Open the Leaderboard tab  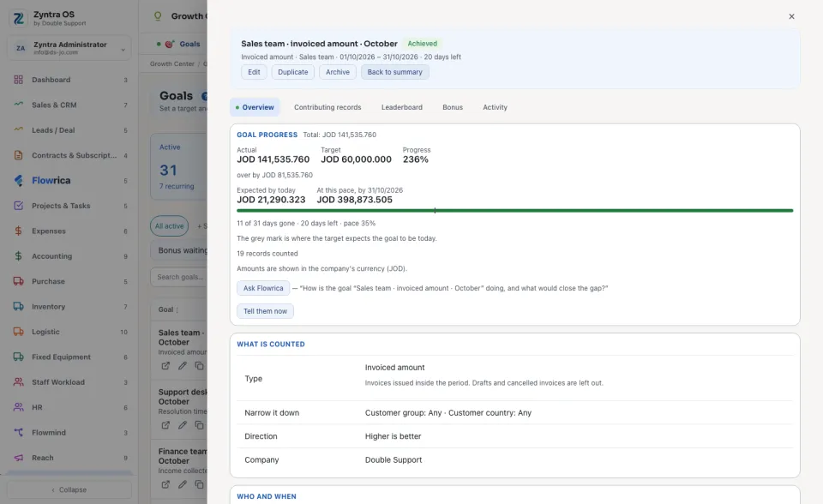(401, 107)
